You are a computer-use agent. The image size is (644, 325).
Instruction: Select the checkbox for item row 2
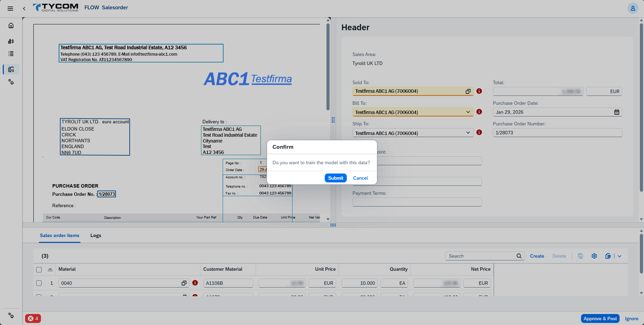(x=39, y=296)
